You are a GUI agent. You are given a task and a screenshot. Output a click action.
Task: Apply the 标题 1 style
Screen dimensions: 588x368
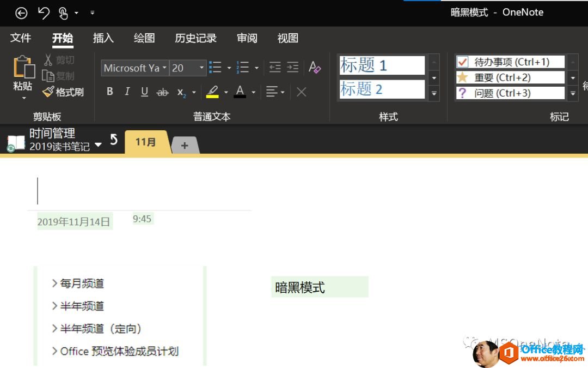tap(381, 65)
